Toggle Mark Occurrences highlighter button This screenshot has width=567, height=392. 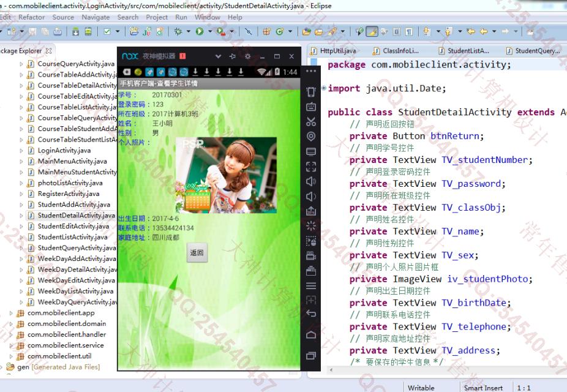[x=372, y=32]
